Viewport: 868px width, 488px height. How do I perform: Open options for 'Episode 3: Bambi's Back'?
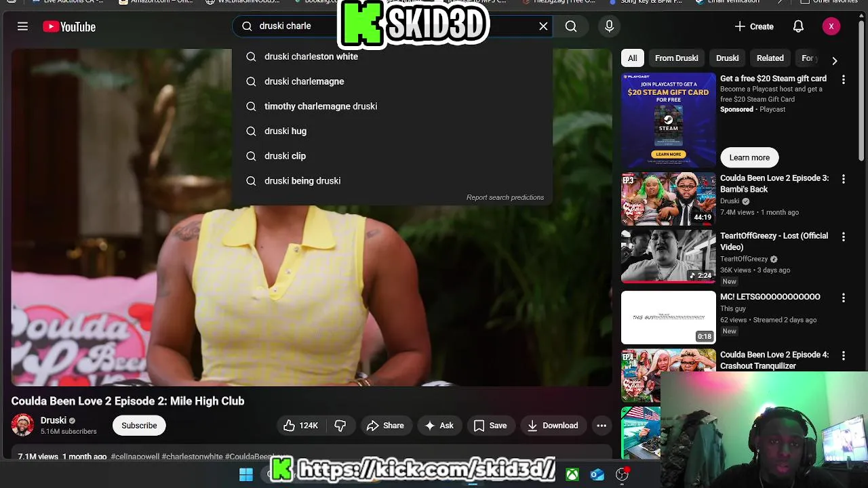point(844,180)
